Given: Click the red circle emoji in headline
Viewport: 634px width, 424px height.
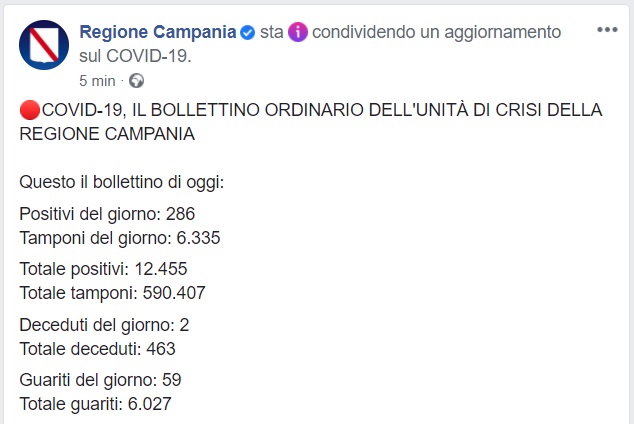Looking at the screenshot, I should pos(29,110).
